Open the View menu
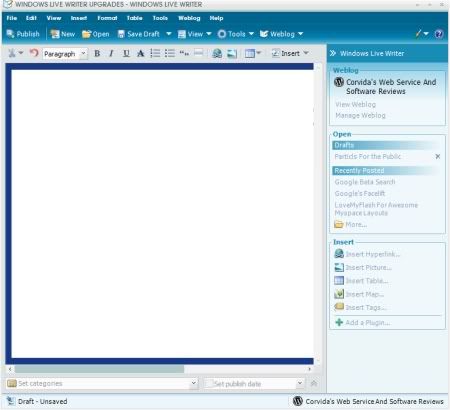The height and width of the screenshot is (410, 450). pyautogui.click(x=54, y=18)
